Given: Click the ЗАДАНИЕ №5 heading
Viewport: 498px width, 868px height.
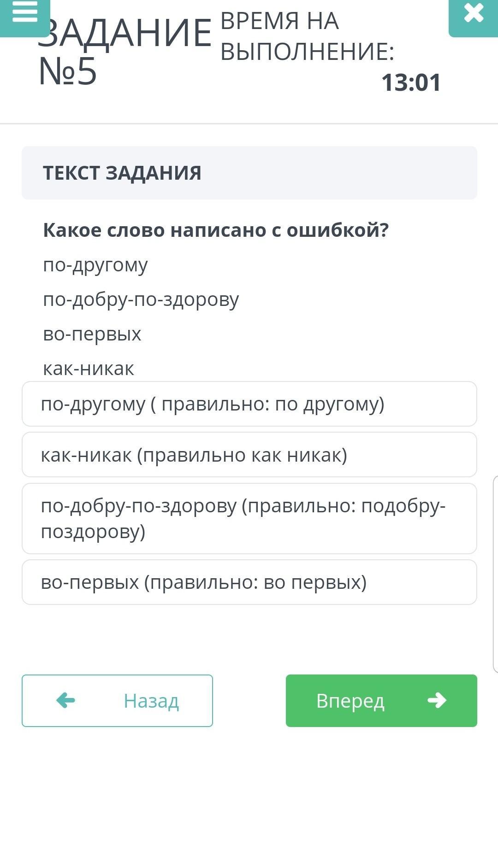Looking at the screenshot, I should (x=124, y=52).
